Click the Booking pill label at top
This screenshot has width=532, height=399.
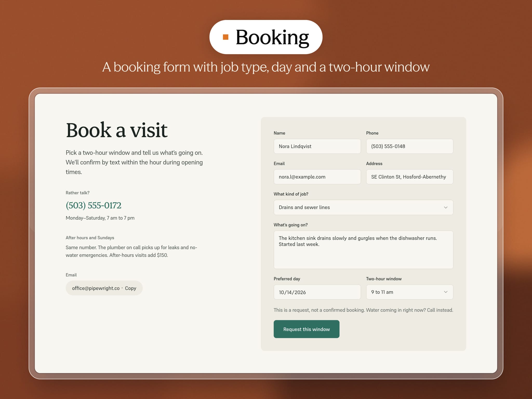pos(266,37)
